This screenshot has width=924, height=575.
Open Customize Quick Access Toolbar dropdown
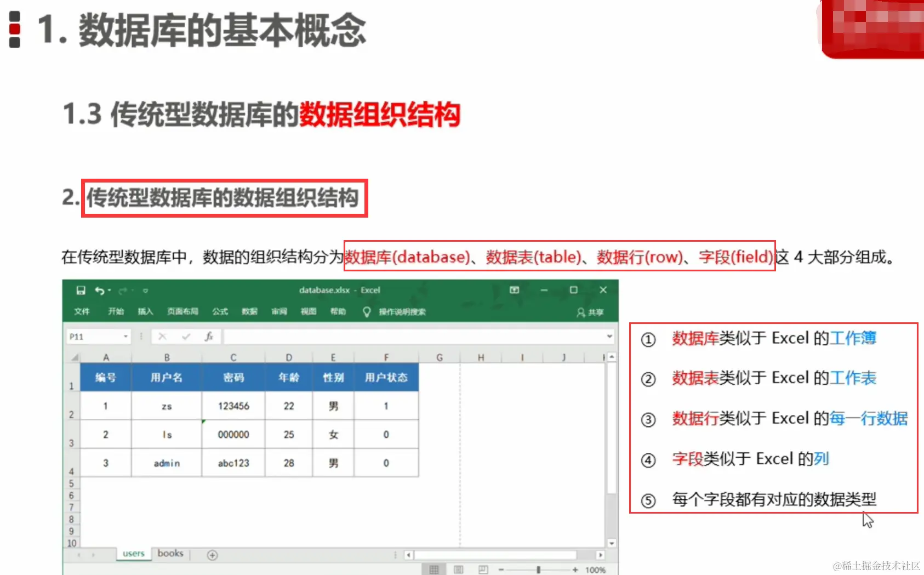(x=145, y=291)
